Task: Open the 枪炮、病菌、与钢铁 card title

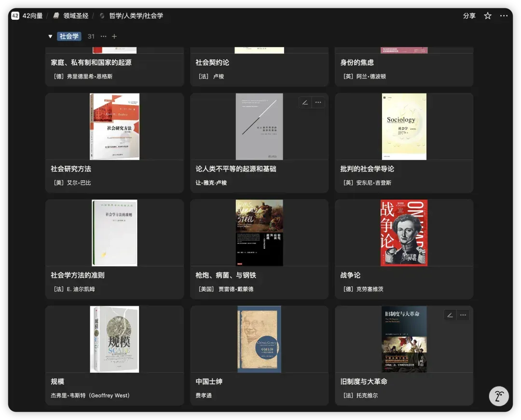Action: click(226, 275)
